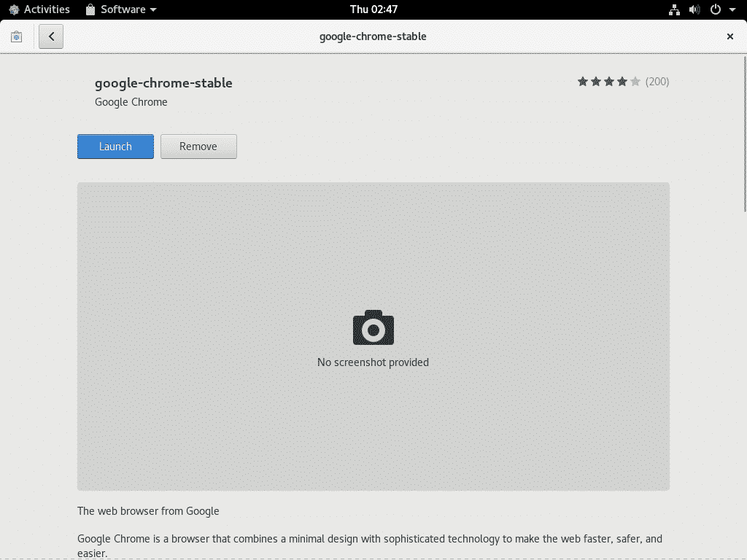This screenshot has height=560, width=747.
Task: Open the Activities overview
Action: point(39,9)
